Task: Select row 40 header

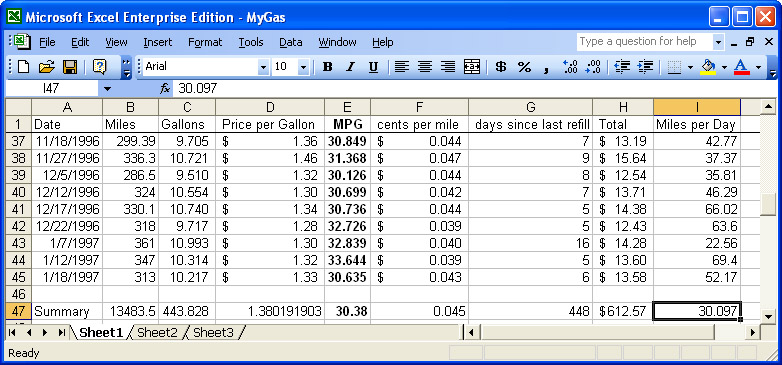Action: tap(18, 192)
